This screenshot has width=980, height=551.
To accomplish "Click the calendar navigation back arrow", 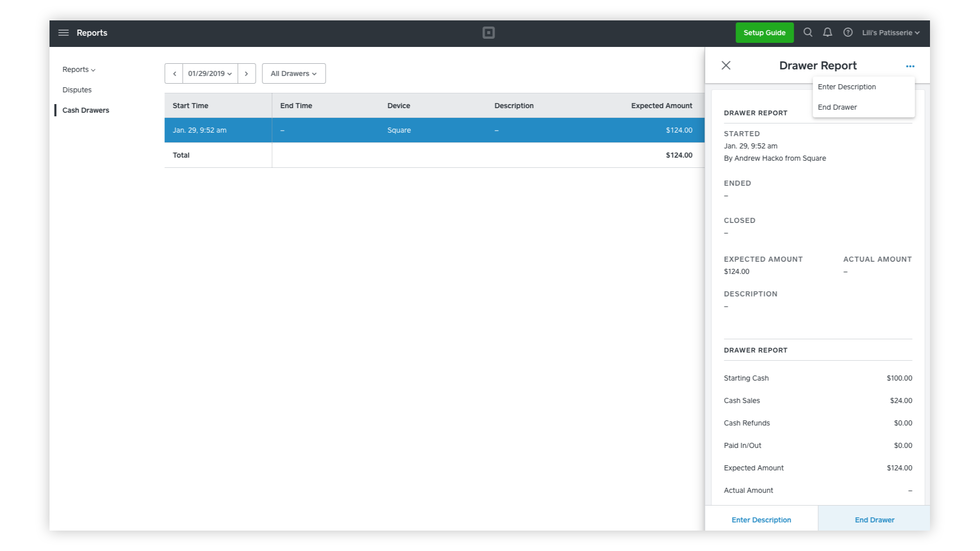I will [174, 73].
